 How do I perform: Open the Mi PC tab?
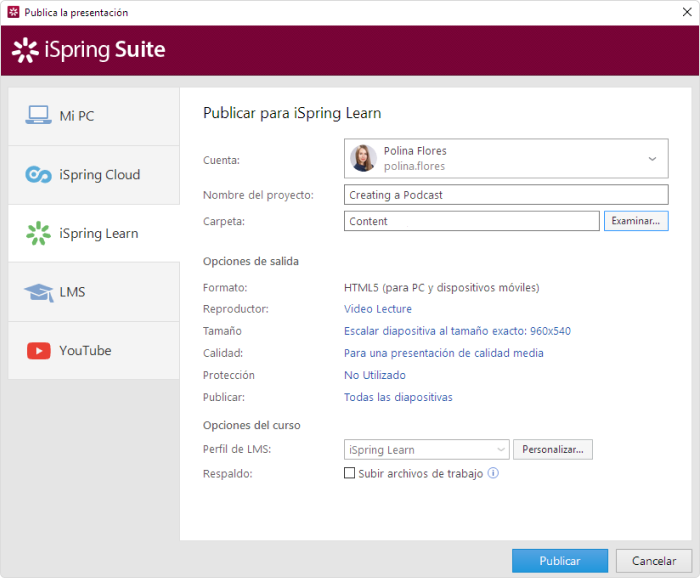pyautogui.click(x=94, y=116)
